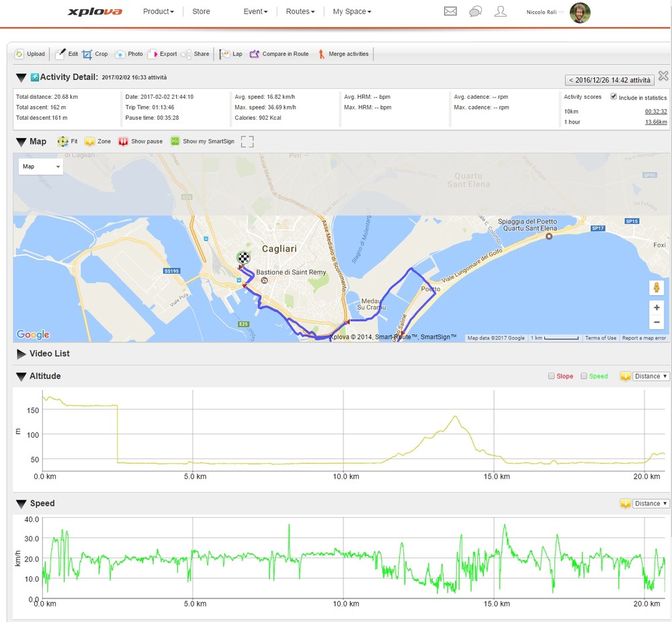Show my SmartSign markers

(x=175, y=142)
